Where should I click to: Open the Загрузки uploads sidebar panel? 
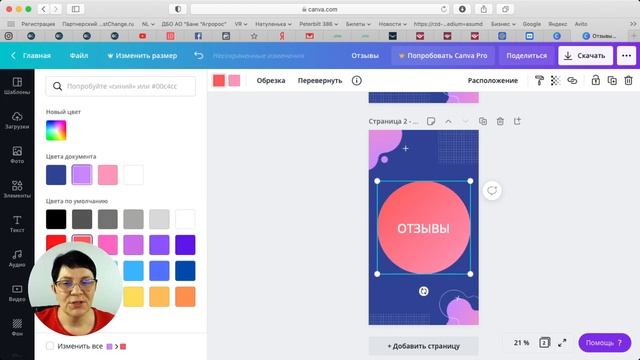click(17, 121)
